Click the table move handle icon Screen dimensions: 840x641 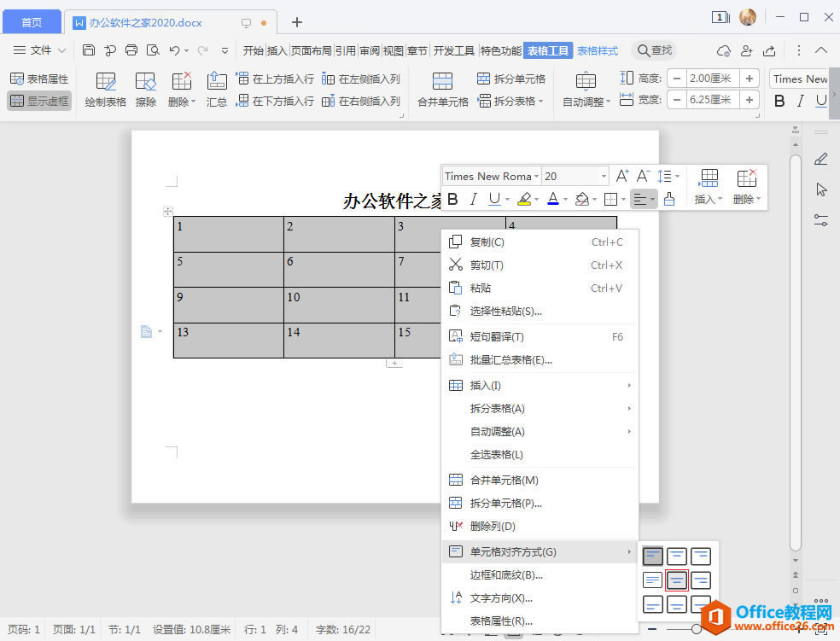[167, 212]
